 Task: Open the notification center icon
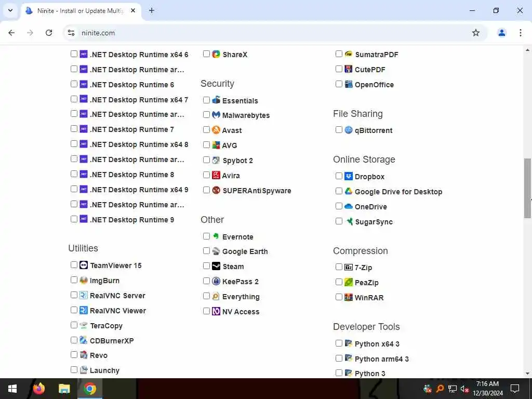[x=515, y=389]
